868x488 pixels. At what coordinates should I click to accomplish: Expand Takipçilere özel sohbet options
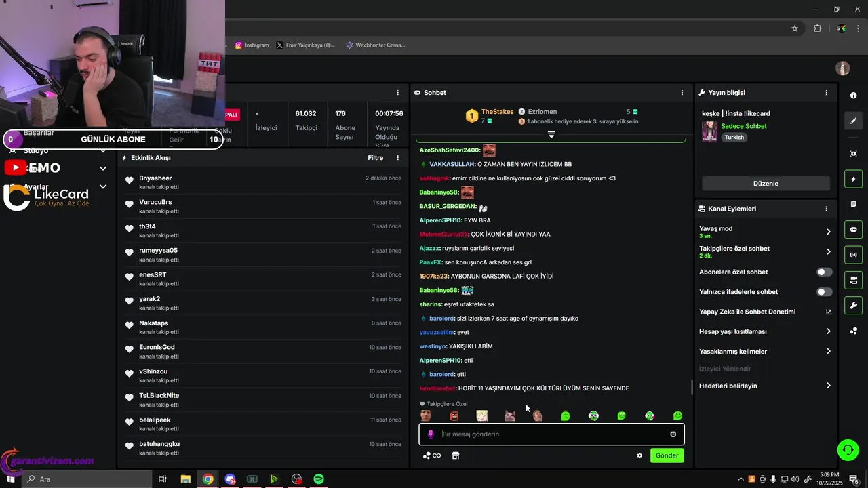(x=828, y=251)
